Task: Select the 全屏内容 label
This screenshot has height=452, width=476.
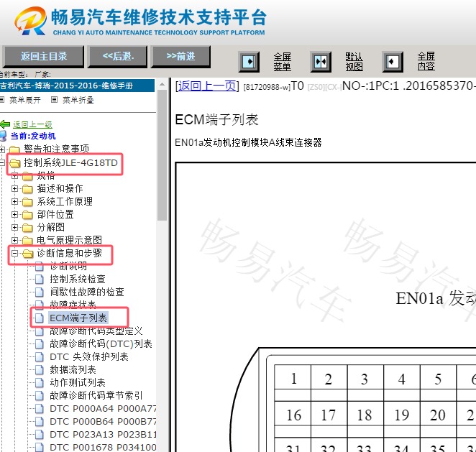Action: 426,62
